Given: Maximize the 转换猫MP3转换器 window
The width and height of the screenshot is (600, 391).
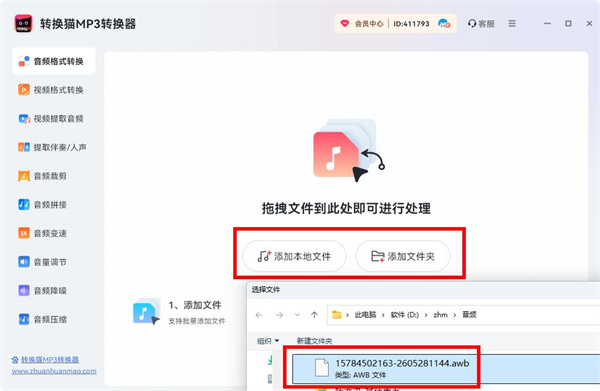Looking at the screenshot, I should tap(568, 24).
